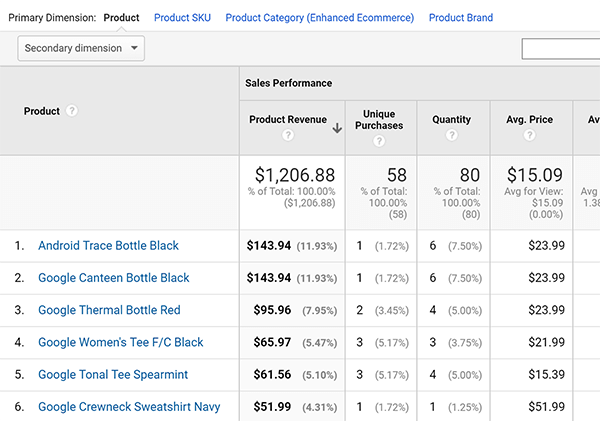Open Android Trace Bottle Black product link
The image size is (600, 421).
[108, 245]
